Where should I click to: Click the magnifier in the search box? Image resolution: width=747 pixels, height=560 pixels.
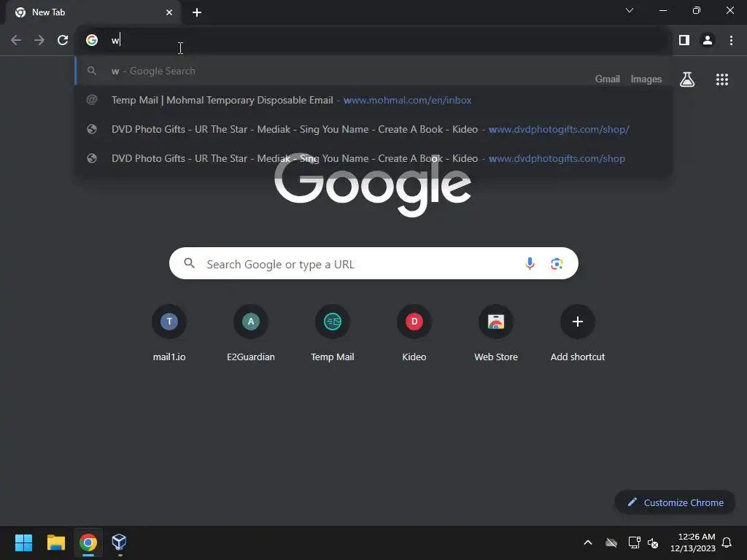pyautogui.click(x=189, y=262)
